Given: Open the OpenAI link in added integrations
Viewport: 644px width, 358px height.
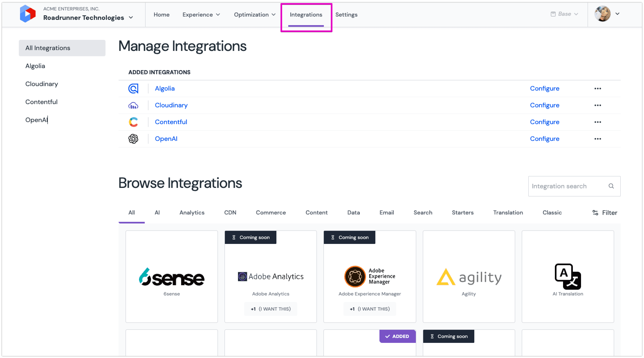Looking at the screenshot, I should (166, 139).
